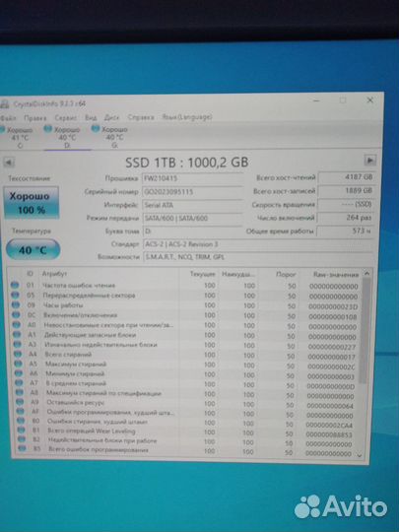Click the ID column header

point(30,274)
